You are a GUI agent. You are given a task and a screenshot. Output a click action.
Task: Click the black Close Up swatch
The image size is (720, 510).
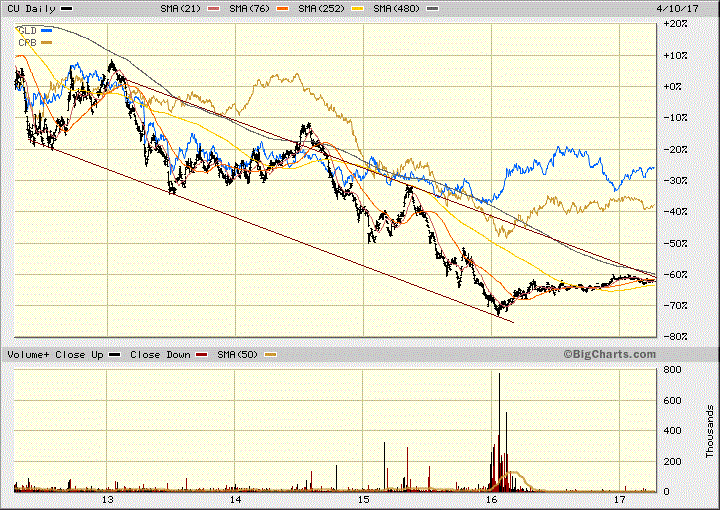click(x=115, y=355)
